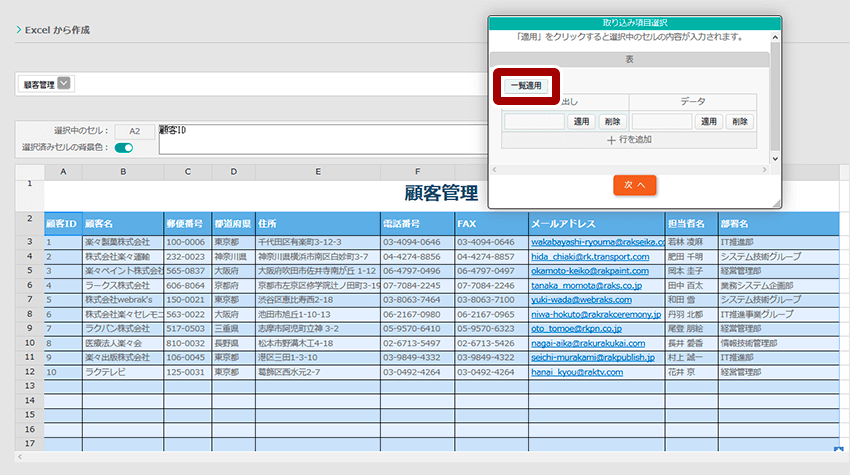
Task: Click the 顧客名 header cell
Action: [123, 223]
